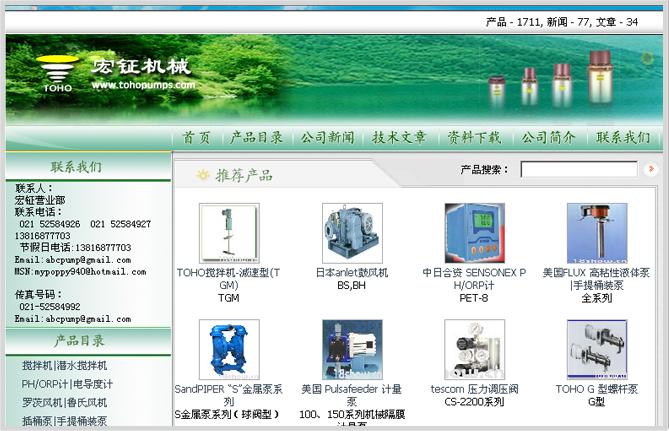Click the S金属泵系列(球阀型) text
The height and width of the screenshot is (431, 669).
[x=227, y=414]
